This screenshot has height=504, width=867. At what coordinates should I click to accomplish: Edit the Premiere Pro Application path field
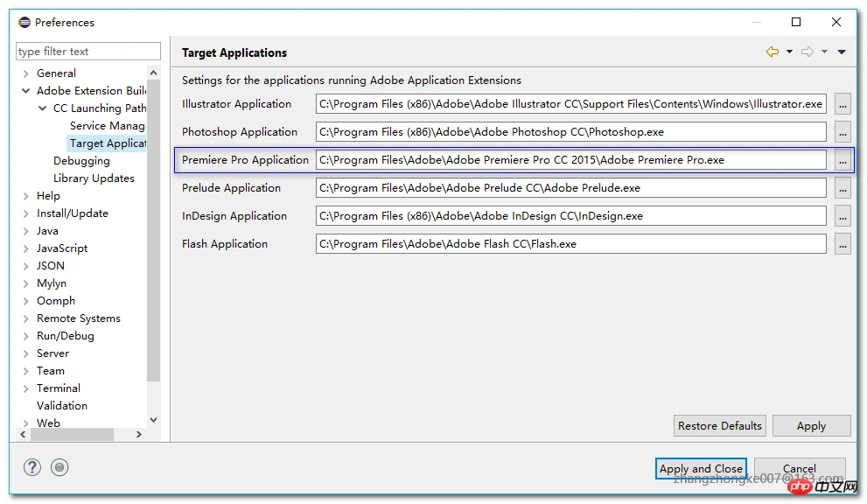(x=571, y=160)
